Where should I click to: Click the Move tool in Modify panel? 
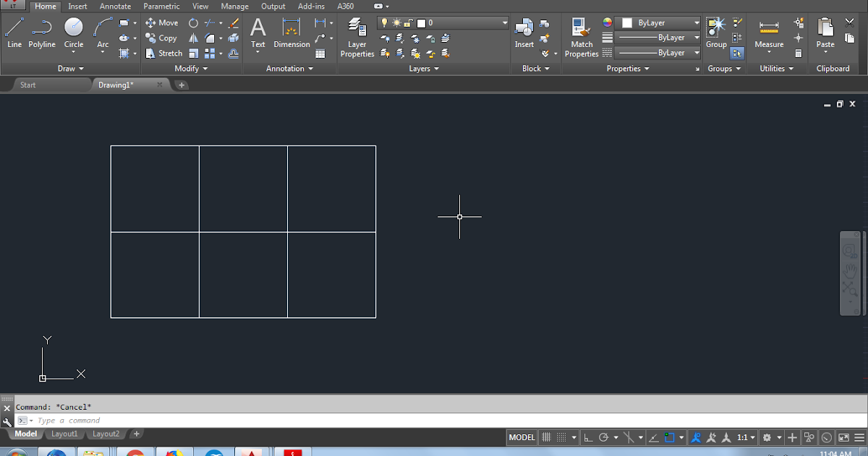point(162,22)
